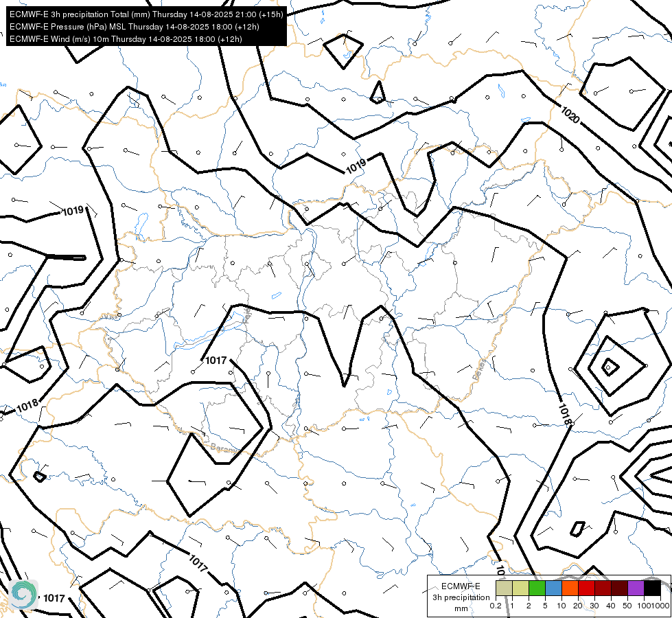This screenshot has width=672, height=618.
Task: Click the '5' legend scale value
Action: coord(545,606)
